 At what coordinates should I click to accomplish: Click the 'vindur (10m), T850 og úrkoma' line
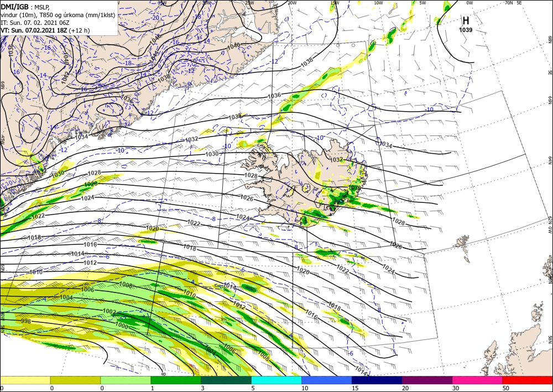coord(58,15)
